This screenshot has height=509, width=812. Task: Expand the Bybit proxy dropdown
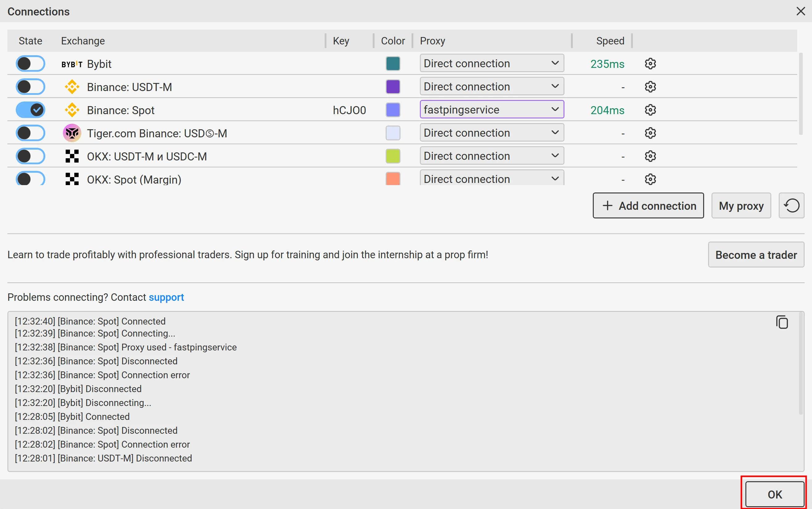click(x=491, y=63)
